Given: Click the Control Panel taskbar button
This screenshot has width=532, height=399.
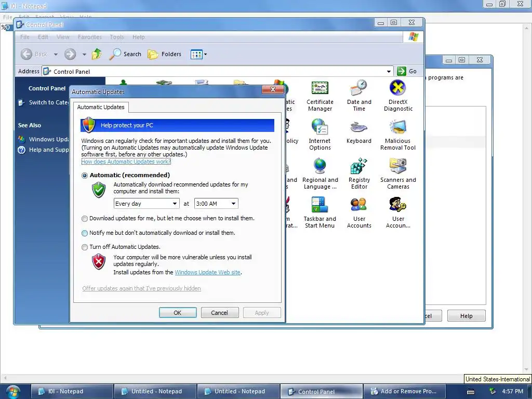Looking at the screenshot, I should 321,392.
